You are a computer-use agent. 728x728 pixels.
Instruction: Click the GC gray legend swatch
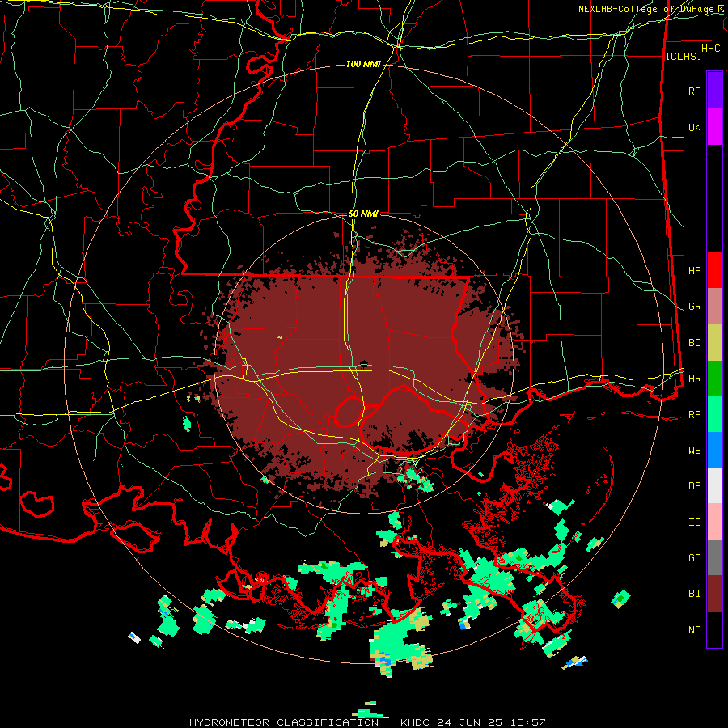714,557
